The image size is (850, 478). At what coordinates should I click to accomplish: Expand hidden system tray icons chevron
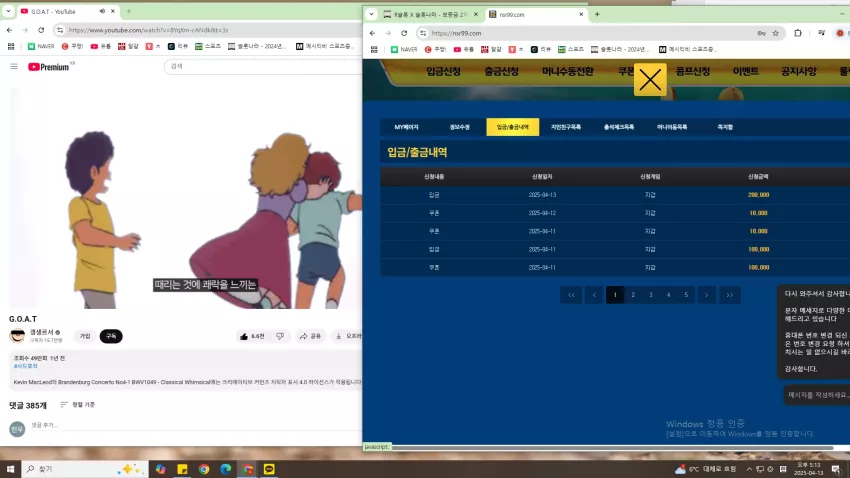tap(749, 469)
